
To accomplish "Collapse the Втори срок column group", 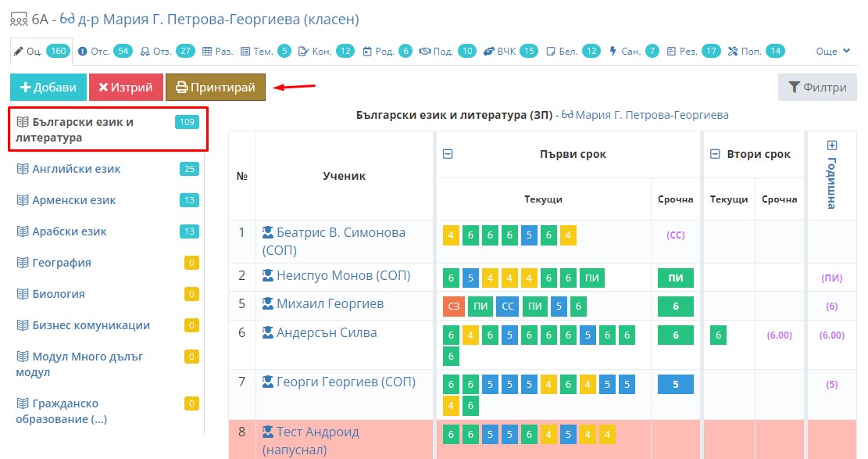I will [715, 154].
